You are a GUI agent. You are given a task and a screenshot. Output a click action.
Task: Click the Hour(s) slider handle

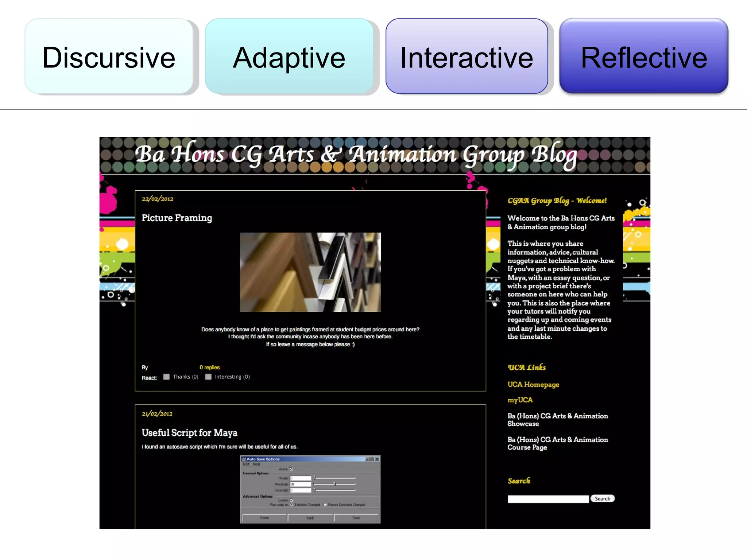pyautogui.click(x=314, y=478)
